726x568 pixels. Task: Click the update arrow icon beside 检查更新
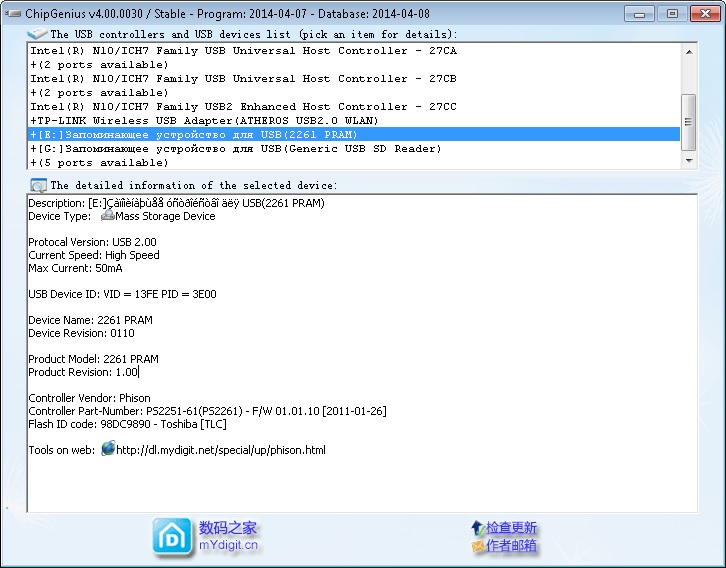click(477, 528)
